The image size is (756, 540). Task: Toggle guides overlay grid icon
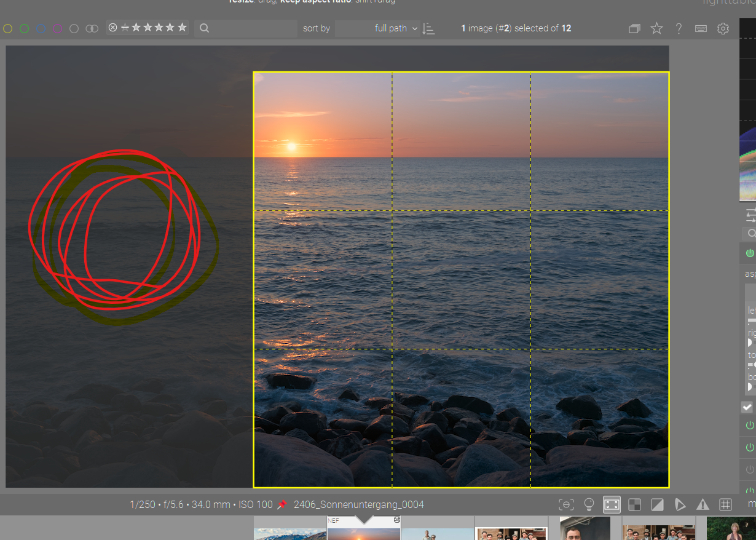(725, 505)
